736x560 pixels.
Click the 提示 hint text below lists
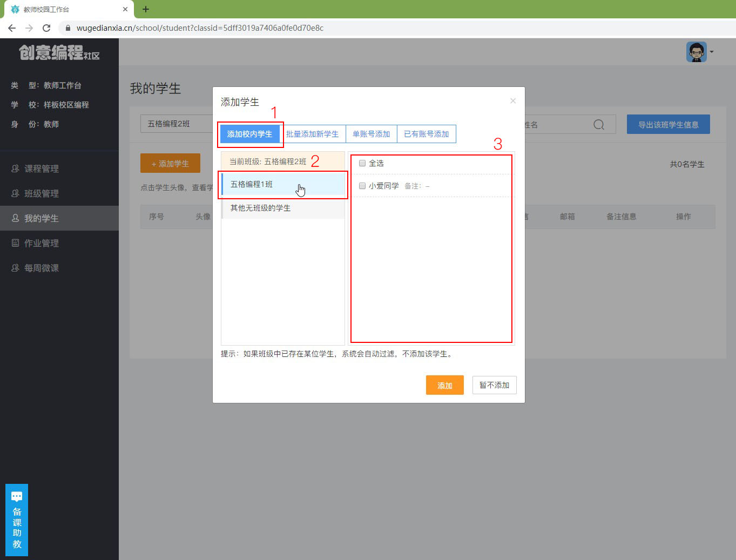point(338,354)
